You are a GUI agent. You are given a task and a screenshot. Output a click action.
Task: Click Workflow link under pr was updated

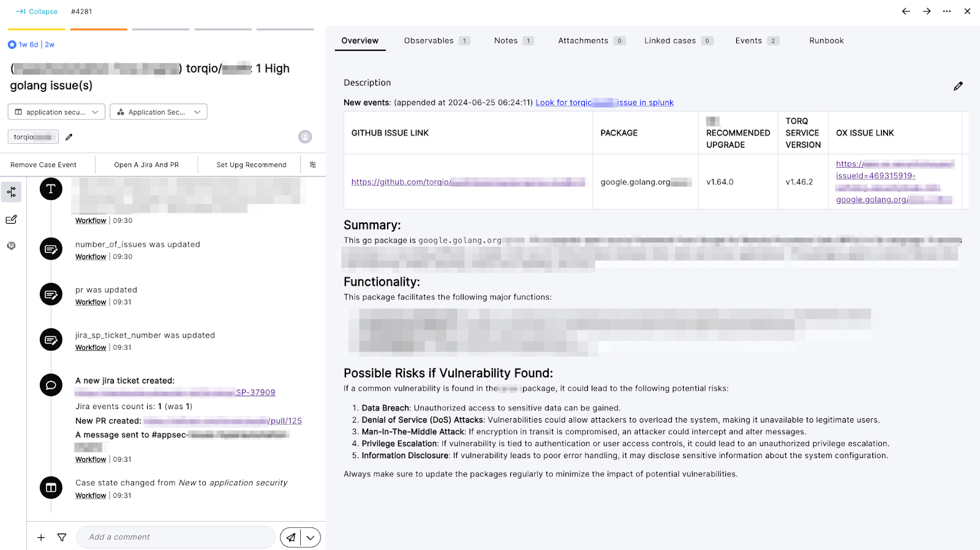(91, 303)
